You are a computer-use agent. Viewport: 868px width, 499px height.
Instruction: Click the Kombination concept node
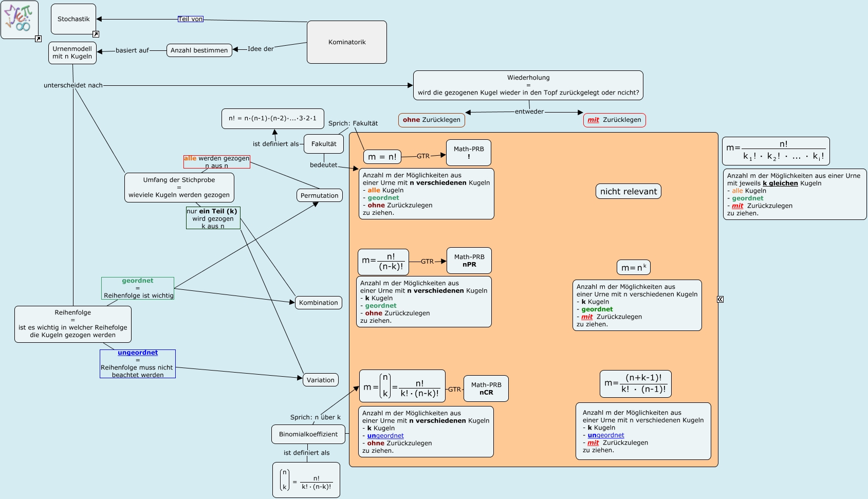click(x=318, y=303)
